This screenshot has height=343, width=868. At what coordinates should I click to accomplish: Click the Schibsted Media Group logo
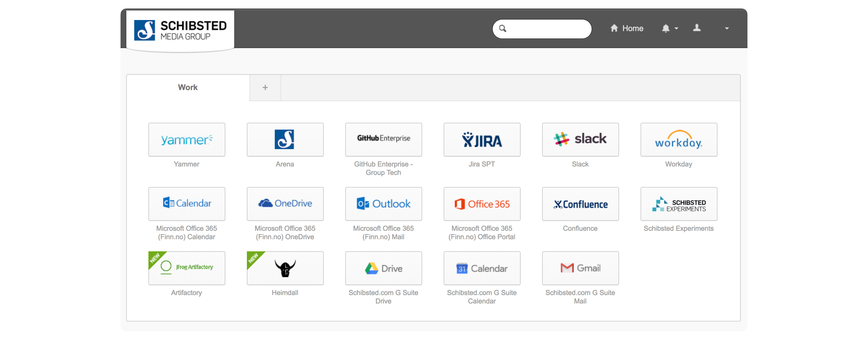click(x=180, y=30)
